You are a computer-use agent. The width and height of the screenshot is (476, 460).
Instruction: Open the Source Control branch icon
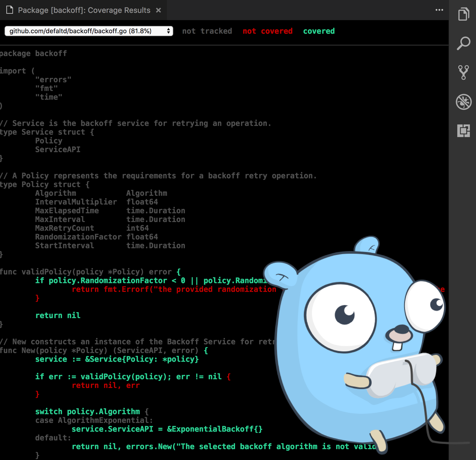pos(464,72)
